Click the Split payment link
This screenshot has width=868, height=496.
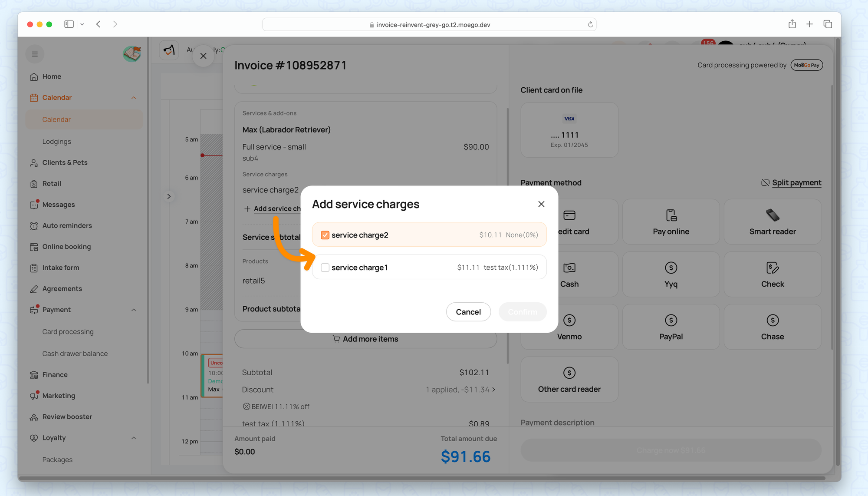[796, 183]
